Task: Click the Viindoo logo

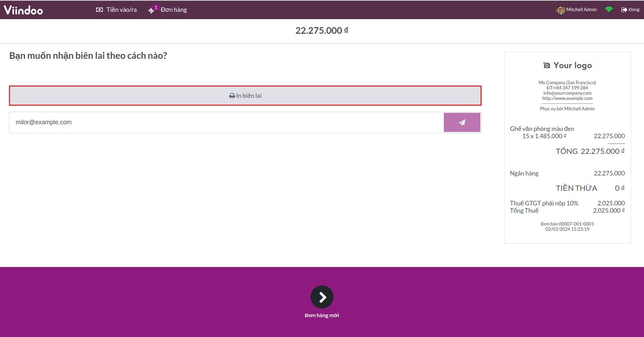Action: [23, 10]
